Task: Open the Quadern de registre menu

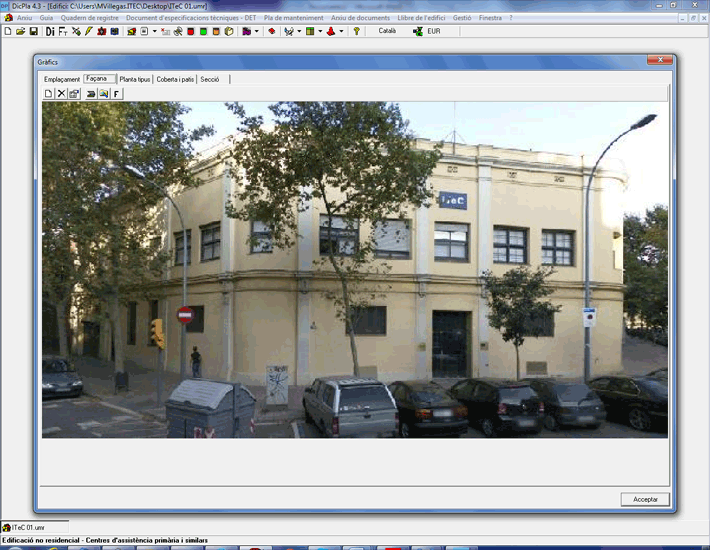Action: coord(90,18)
